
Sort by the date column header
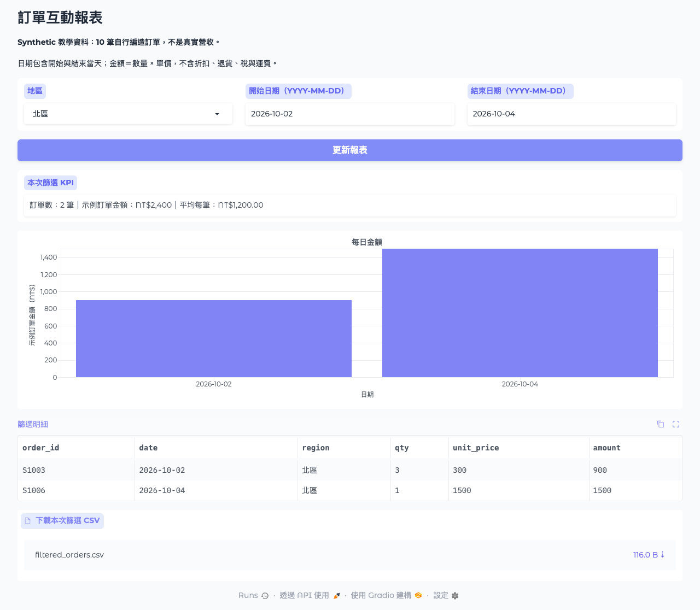pyautogui.click(x=216, y=448)
